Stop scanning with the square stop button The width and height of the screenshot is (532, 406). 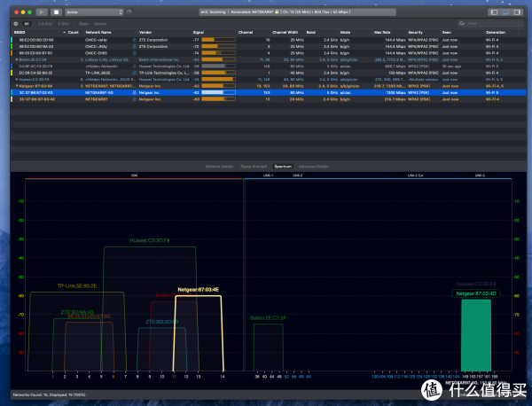tap(57, 12)
